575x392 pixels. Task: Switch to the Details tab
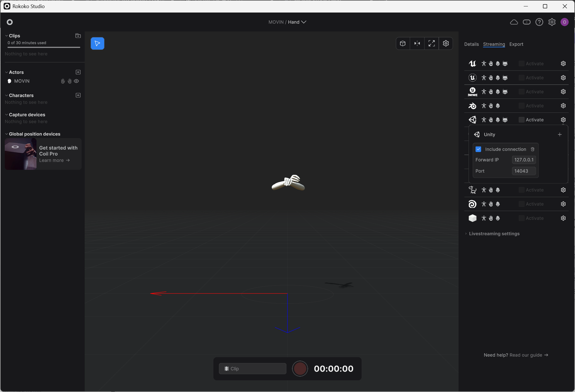pos(471,44)
